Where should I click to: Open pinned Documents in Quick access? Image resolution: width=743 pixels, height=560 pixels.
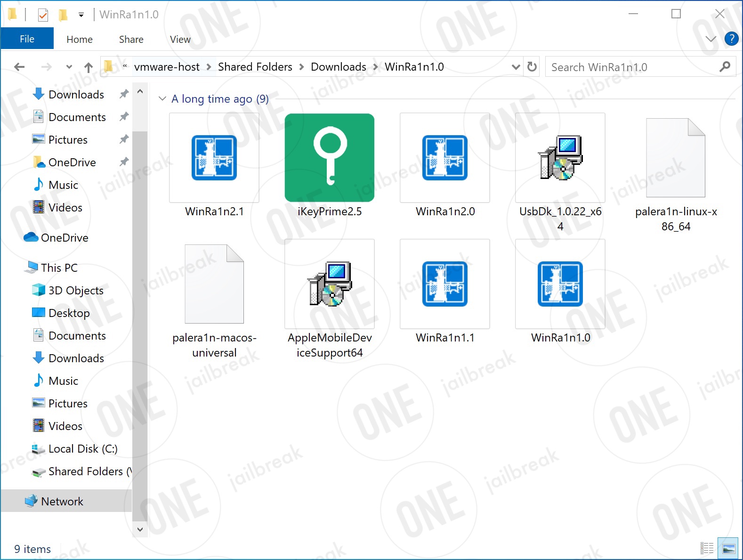pos(77,117)
